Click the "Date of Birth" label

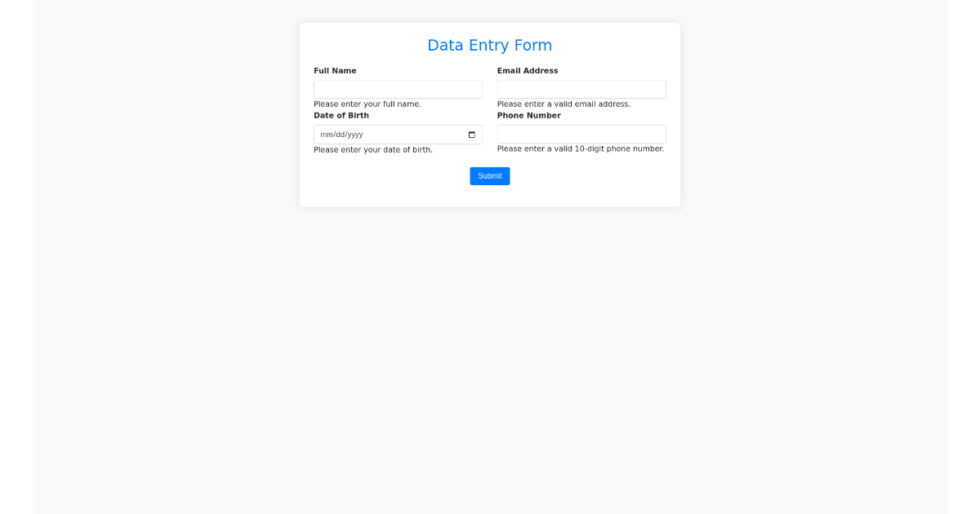[341, 116]
